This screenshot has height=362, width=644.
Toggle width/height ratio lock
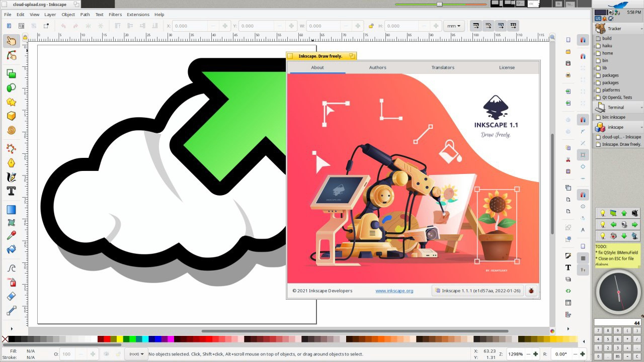(x=371, y=26)
